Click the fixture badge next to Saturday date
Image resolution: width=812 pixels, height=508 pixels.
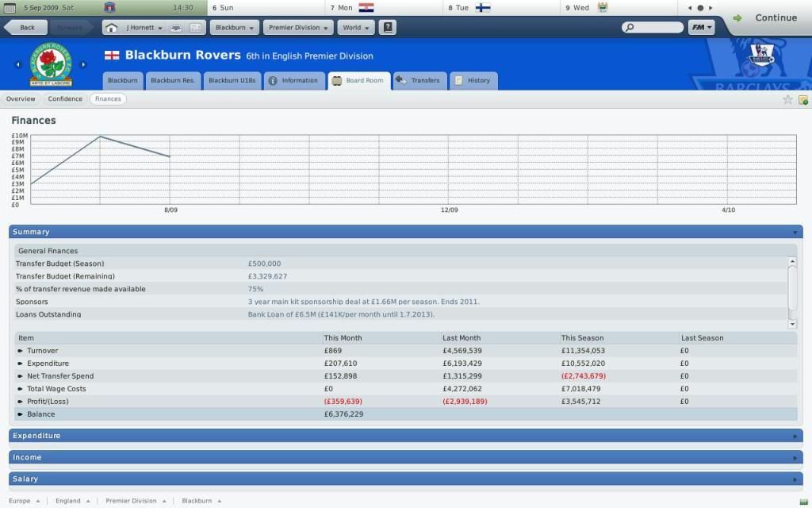coord(109,8)
